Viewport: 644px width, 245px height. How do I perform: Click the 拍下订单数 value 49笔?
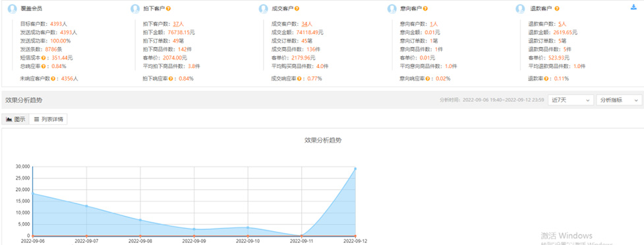(x=178, y=41)
